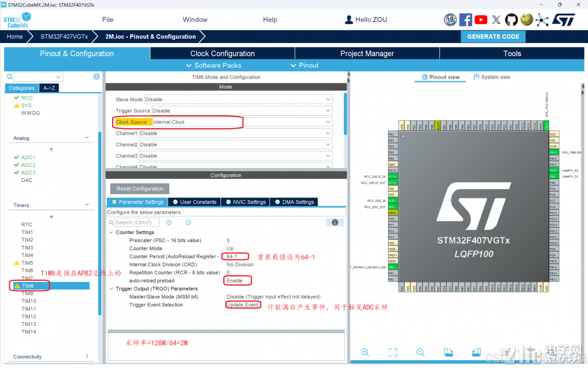
Task: Switch to Tools tab
Action: [x=512, y=53]
